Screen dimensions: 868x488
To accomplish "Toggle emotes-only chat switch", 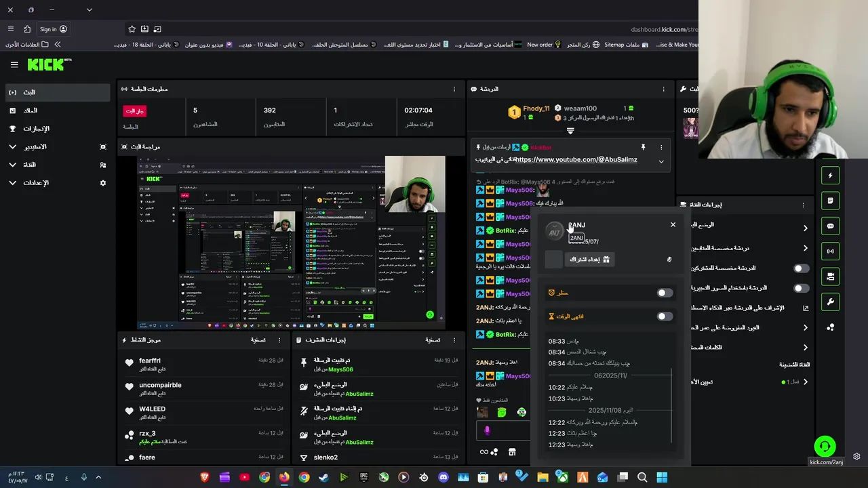I will click(802, 288).
